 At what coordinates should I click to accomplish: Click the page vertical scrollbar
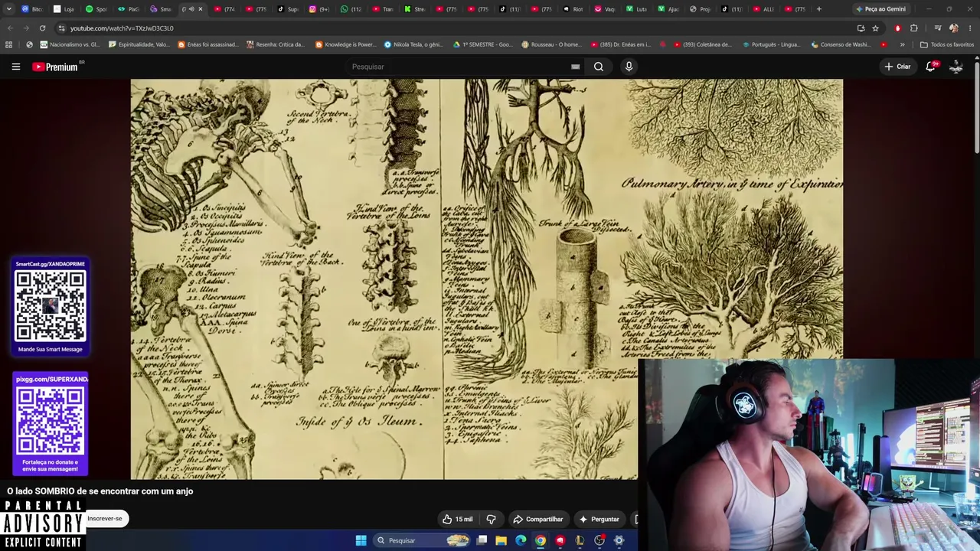pos(977,107)
